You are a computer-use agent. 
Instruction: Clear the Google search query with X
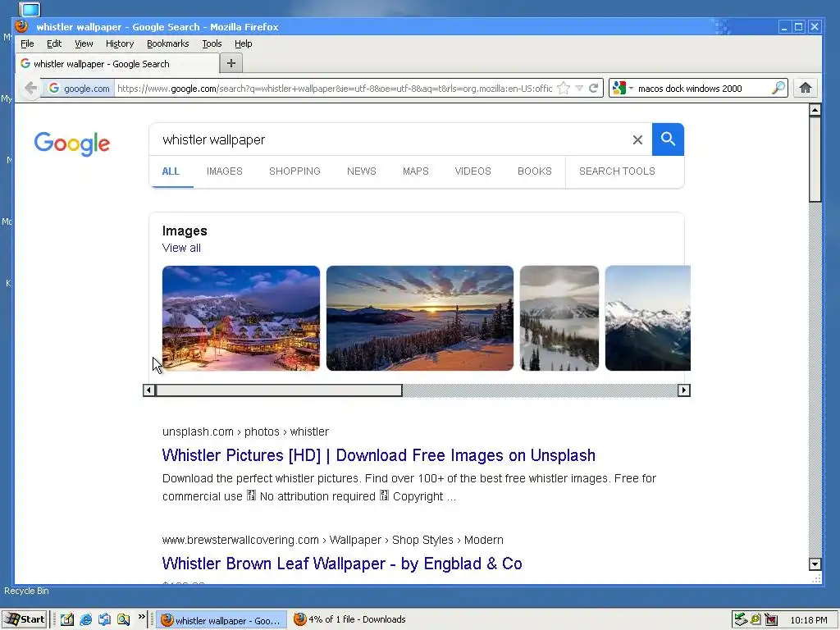[x=637, y=139]
